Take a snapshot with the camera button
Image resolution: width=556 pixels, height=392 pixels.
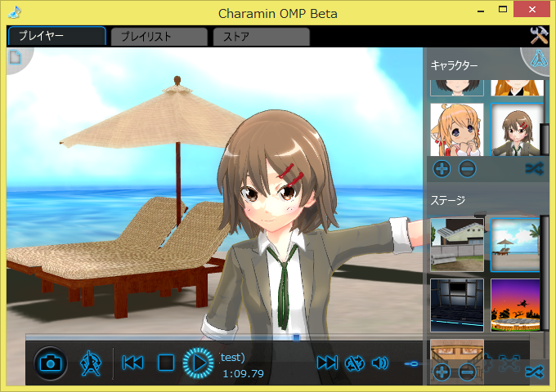pos(51,363)
